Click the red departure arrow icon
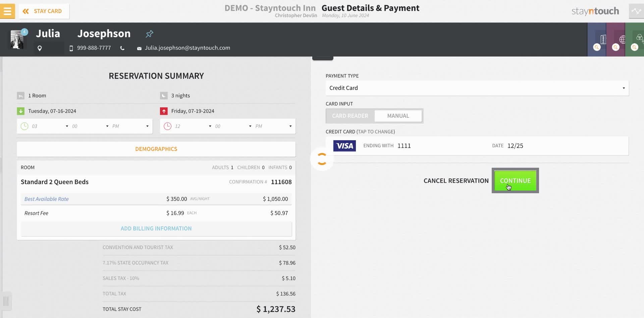The height and width of the screenshot is (318, 644). (164, 111)
